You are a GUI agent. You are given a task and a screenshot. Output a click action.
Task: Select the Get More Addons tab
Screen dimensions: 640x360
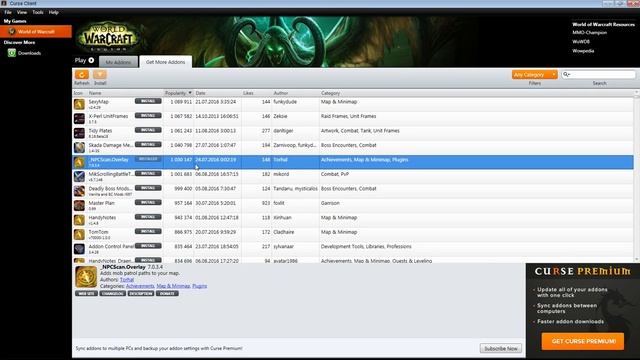click(165, 62)
